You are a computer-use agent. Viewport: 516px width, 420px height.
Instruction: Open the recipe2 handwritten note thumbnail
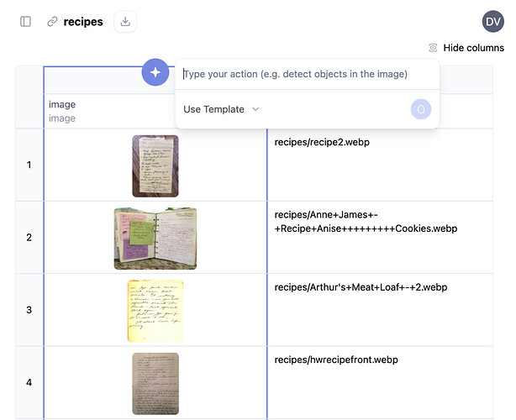(155, 166)
